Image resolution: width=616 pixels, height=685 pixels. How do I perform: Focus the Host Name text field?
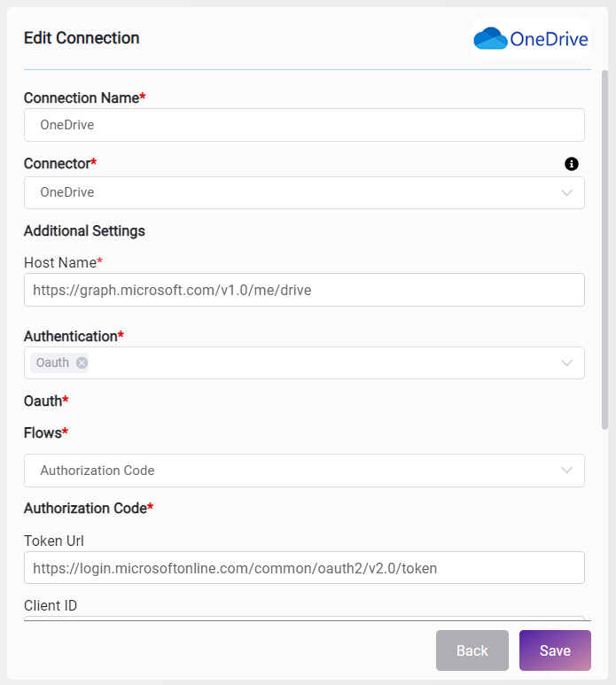(304, 290)
